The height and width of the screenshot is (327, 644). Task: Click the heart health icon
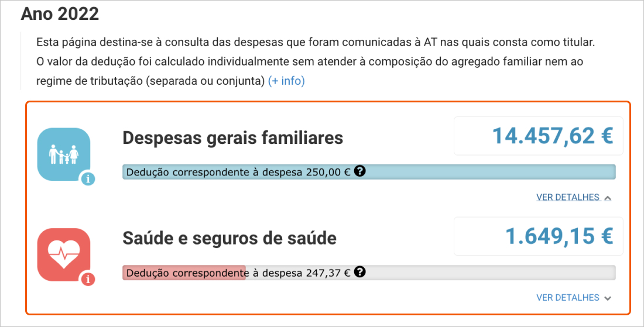click(x=64, y=254)
